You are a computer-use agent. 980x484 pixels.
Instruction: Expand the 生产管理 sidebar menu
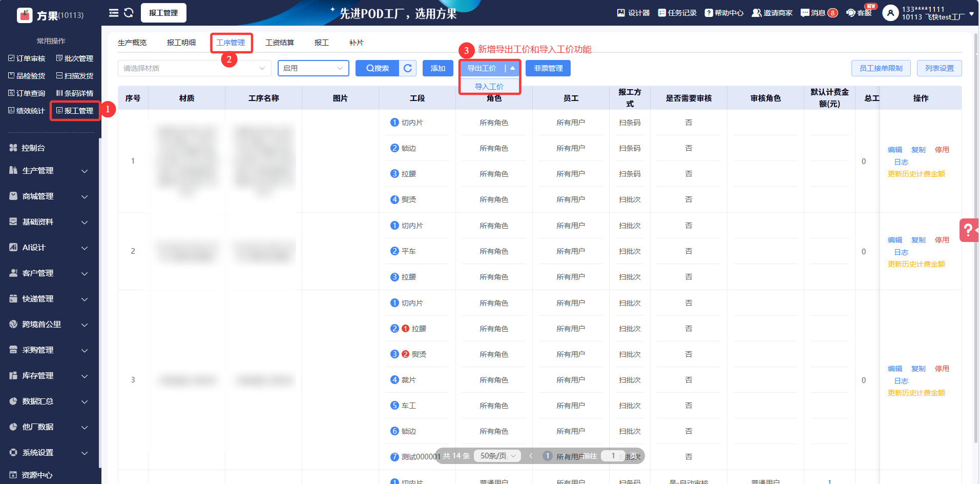pyautogui.click(x=49, y=171)
